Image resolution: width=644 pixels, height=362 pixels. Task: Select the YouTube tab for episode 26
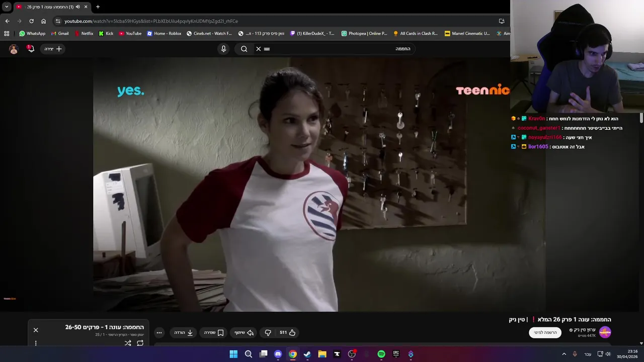[50, 7]
